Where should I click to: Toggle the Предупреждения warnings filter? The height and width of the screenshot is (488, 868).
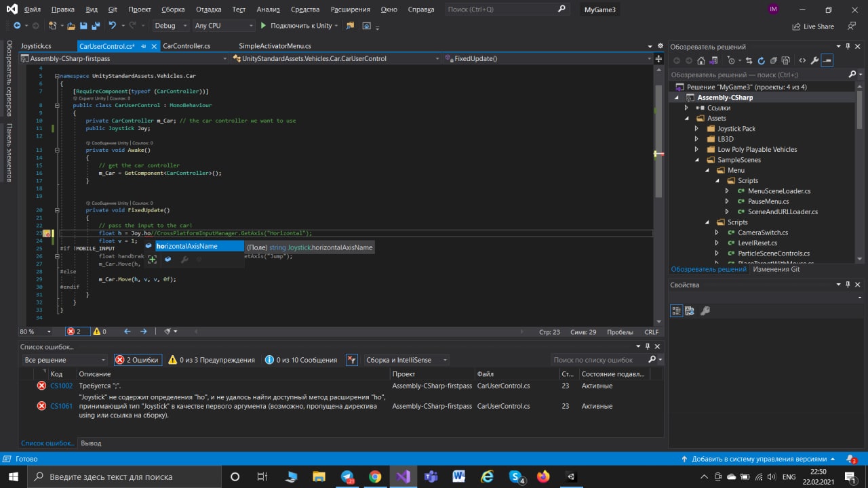click(212, 360)
